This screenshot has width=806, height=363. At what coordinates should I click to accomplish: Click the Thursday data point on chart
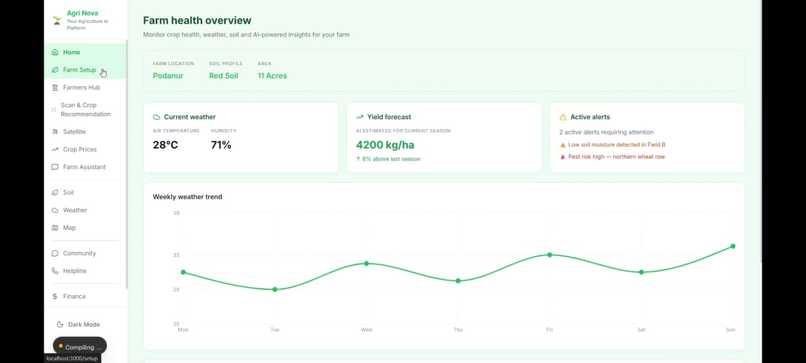click(458, 281)
